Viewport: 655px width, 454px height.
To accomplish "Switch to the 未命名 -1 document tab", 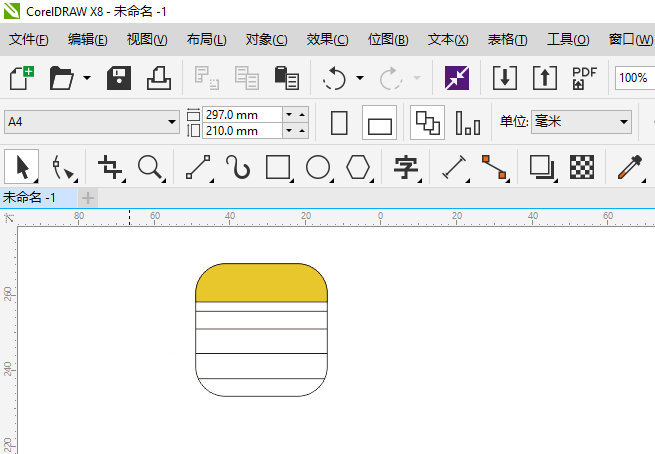I will 38,197.
